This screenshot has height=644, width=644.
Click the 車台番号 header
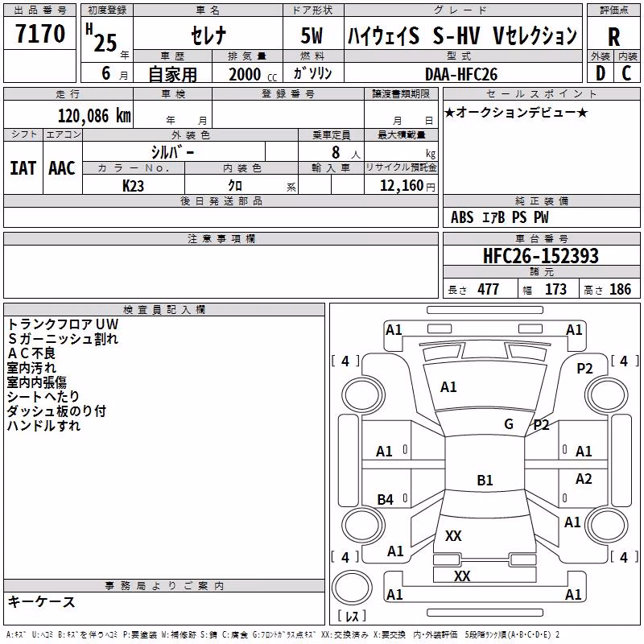(542, 238)
